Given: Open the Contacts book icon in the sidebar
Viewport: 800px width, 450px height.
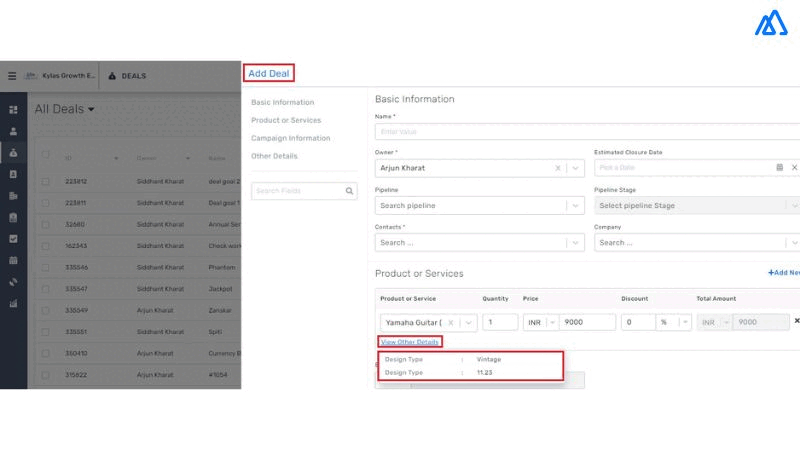Looking at the screenshot, I should [13, 174].
